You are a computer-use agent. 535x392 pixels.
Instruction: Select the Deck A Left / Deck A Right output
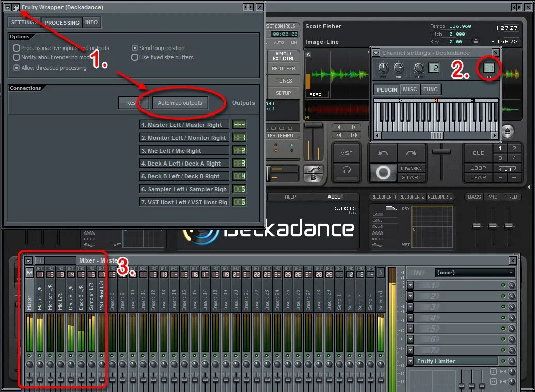click(184, 164)
